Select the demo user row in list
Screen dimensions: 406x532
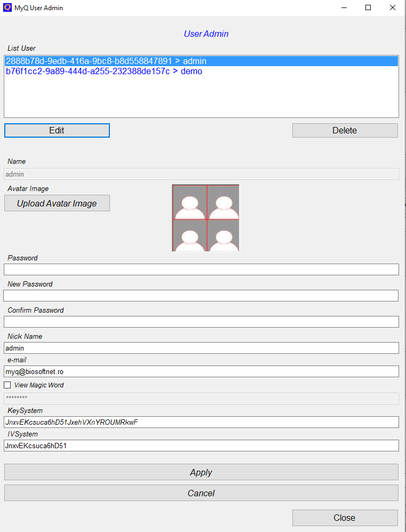[x=202, y=72]
